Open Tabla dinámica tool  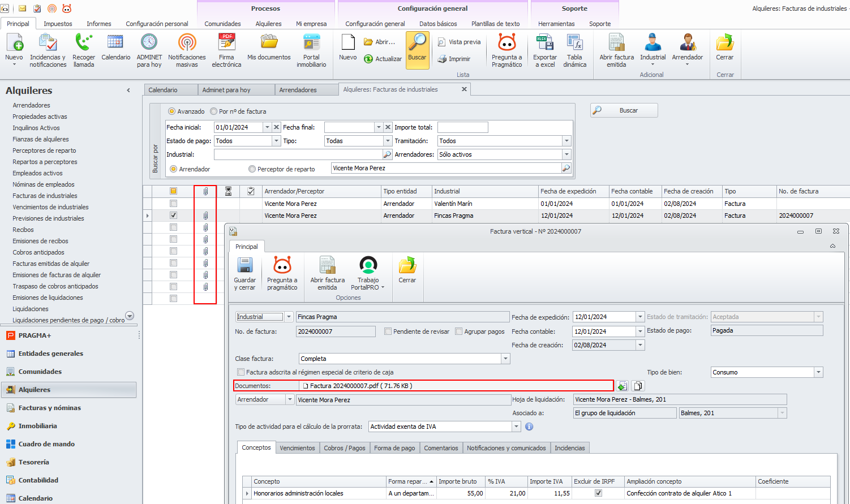pyautogui.click(x=574, y=43)
